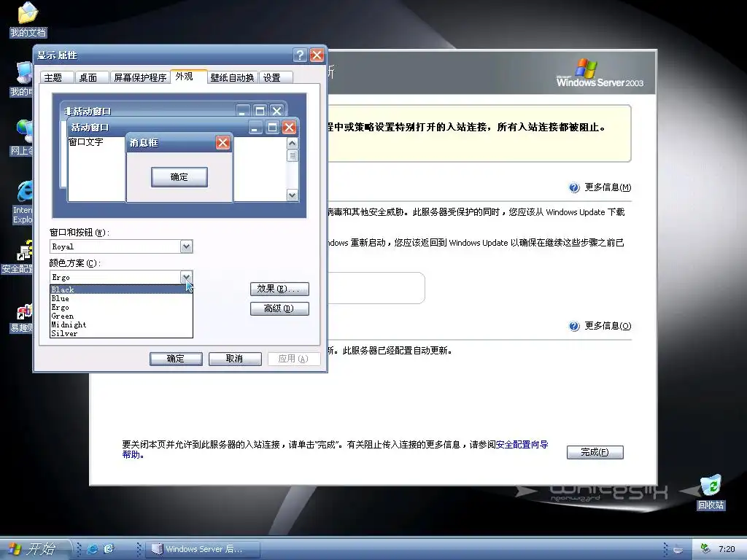Viewport: 747px width, 560px height.
Task: Click the preview scrollbar down arrow
Action: (x=292, y=195)
